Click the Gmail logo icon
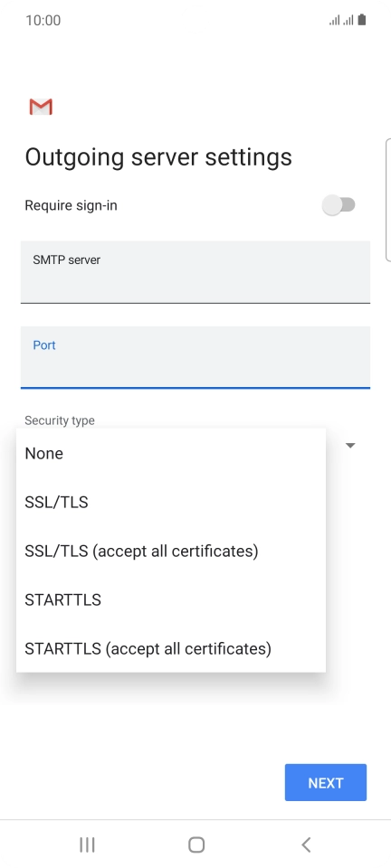This screenshot has width=391, height=868. (41, 107)
